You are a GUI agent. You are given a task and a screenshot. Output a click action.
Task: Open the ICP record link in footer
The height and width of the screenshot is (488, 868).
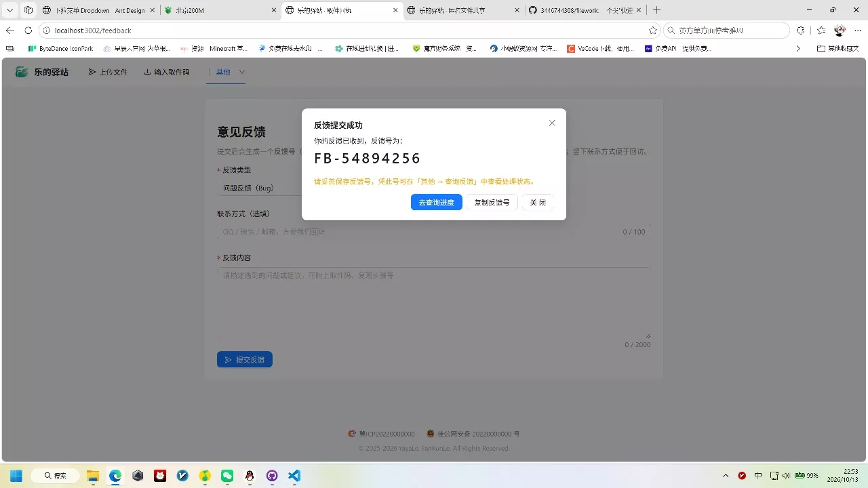pos(381,434)
